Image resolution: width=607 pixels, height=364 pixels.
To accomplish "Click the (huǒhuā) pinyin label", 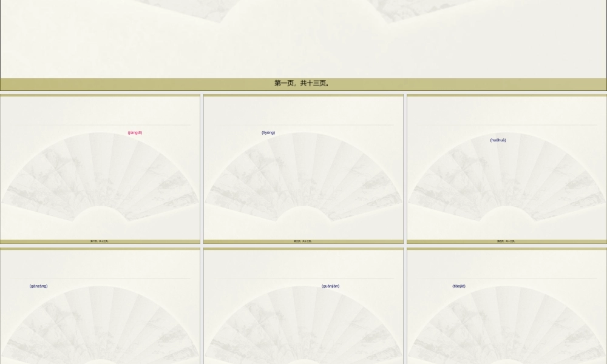I will (498, 140).
